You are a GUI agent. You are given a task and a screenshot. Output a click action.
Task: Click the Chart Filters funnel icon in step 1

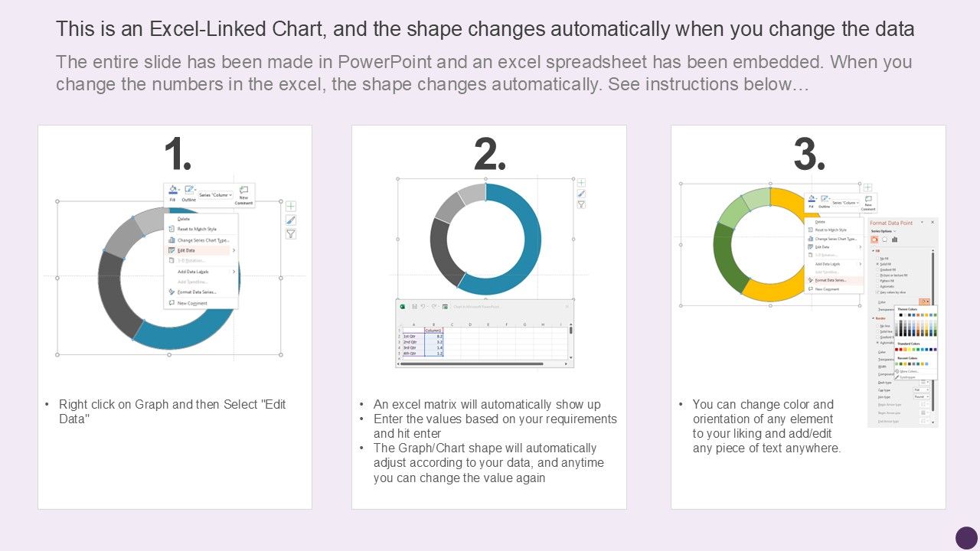[291, 233]
